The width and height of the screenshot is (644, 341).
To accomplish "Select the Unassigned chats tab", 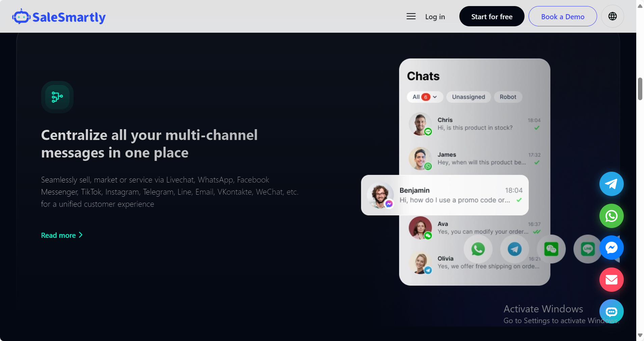I will pyautogui.click(x=468, y=97).
